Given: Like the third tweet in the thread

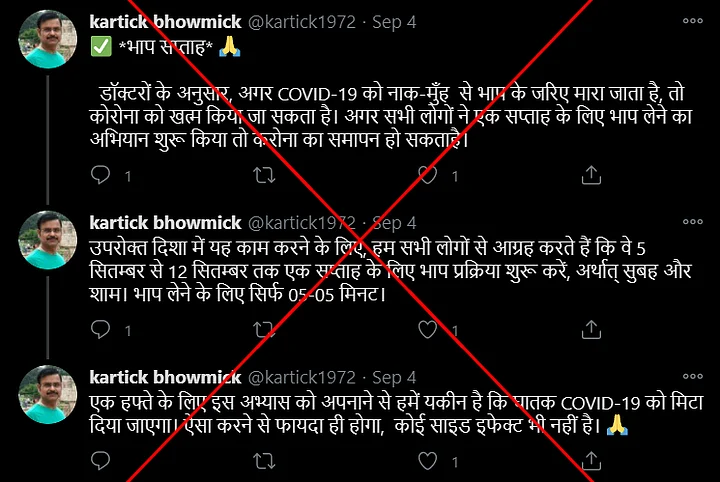Looking at the screenshot, I should click(428, 461).
